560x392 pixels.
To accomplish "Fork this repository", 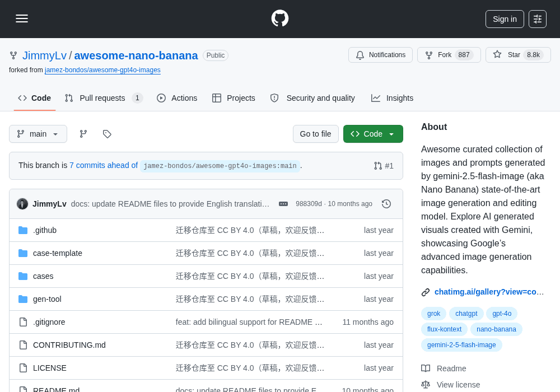I will (x=449, y=55).
